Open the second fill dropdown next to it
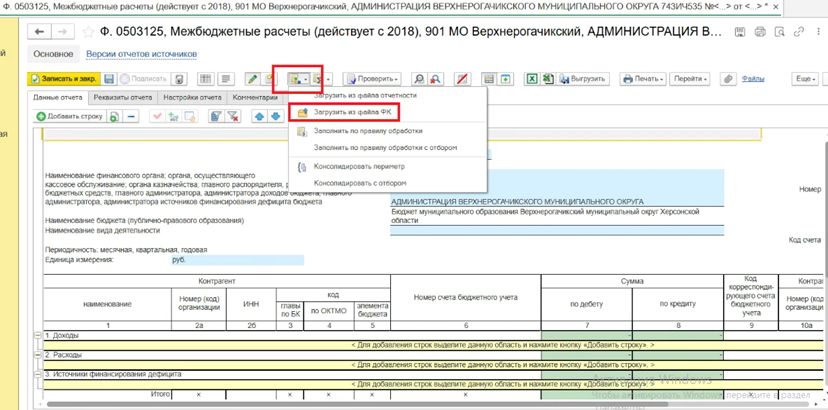Image resolution: width=828 pixels, height=410 pixels. pos(322,79)
